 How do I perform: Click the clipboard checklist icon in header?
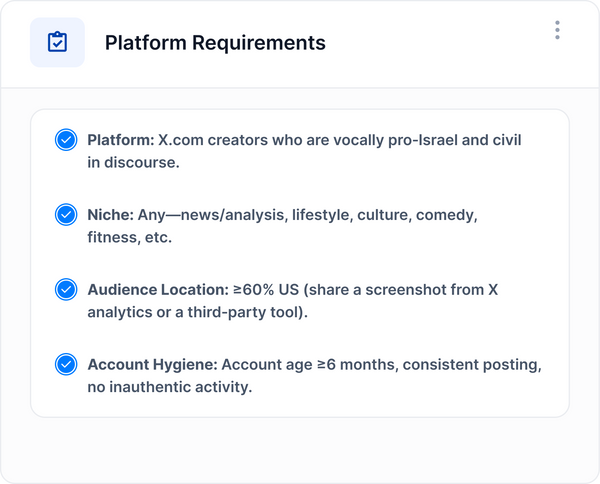coord(57,43)
